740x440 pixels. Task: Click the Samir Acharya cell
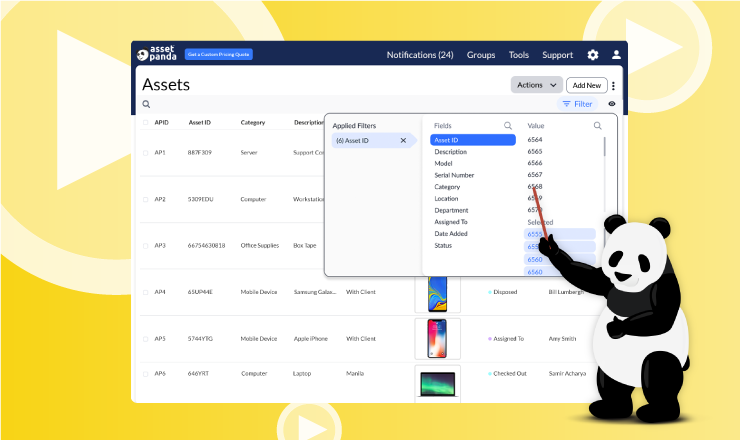click(x=567, y=373)
